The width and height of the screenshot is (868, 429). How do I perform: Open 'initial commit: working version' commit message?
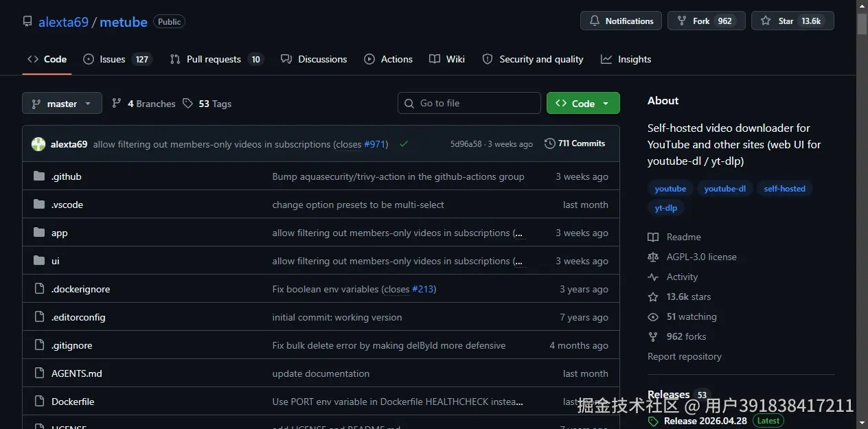click(x=337, y=317)
